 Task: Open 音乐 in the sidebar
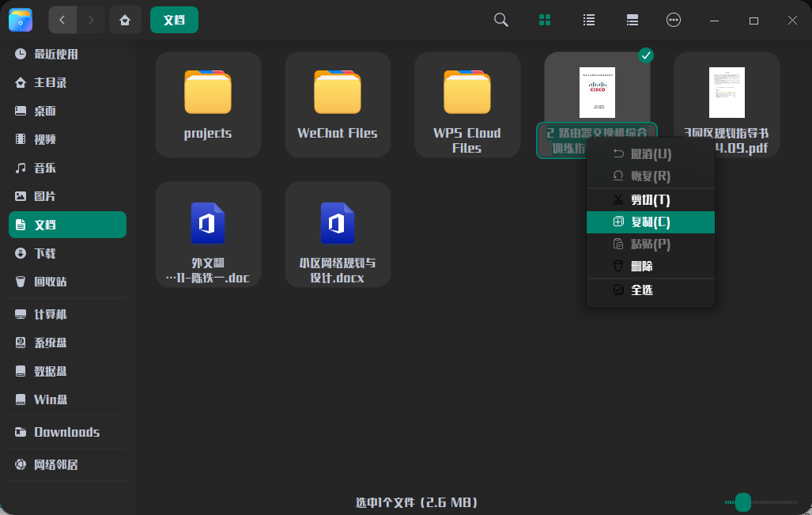[47, 167]
